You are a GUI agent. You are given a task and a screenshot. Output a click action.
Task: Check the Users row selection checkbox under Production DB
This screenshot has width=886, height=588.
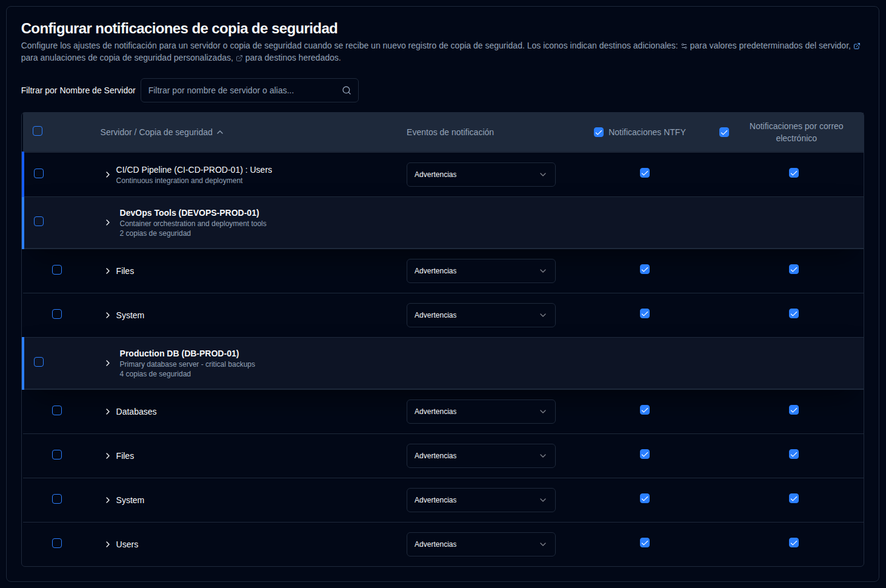coord(57,543)
